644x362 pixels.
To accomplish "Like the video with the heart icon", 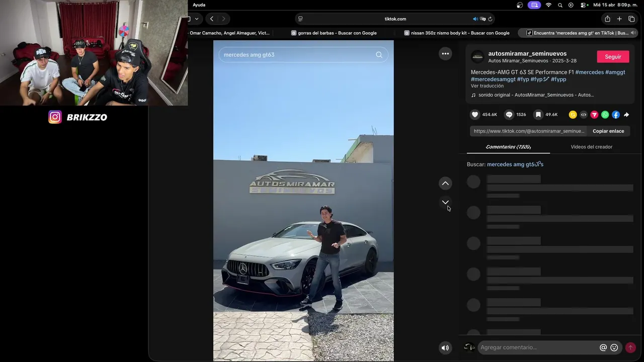I will 475,115.
